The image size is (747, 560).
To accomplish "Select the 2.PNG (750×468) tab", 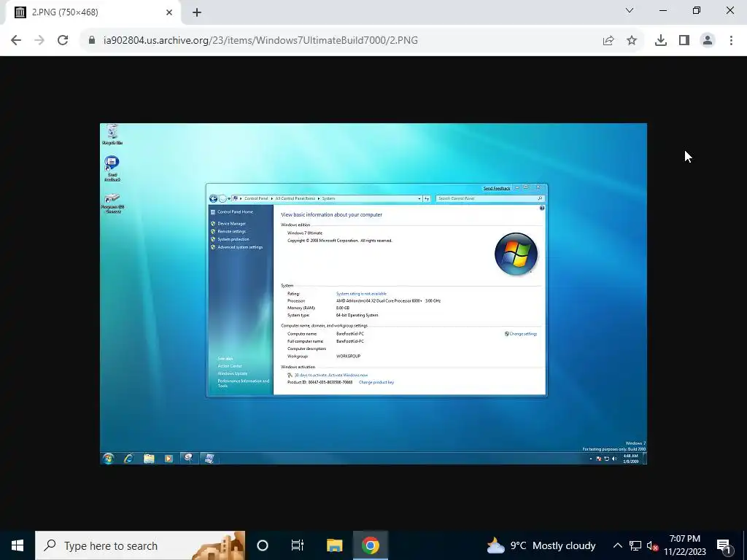I will click(x=93, y=12).
